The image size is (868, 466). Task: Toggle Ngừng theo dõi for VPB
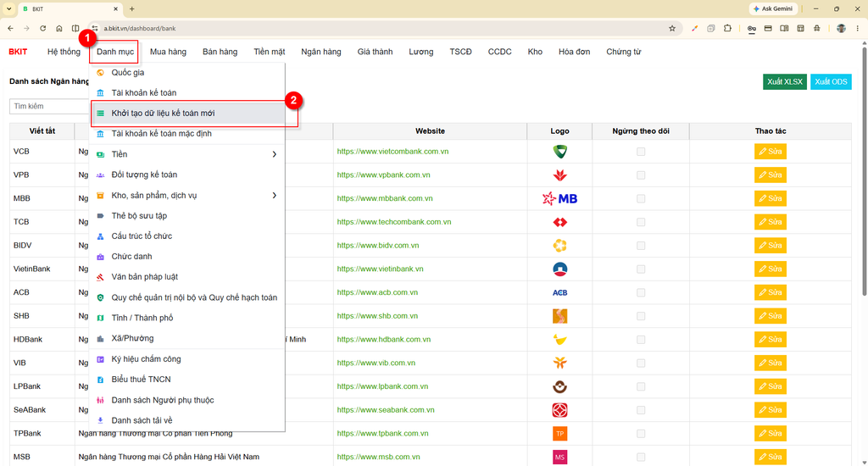[x=641, y=175]
